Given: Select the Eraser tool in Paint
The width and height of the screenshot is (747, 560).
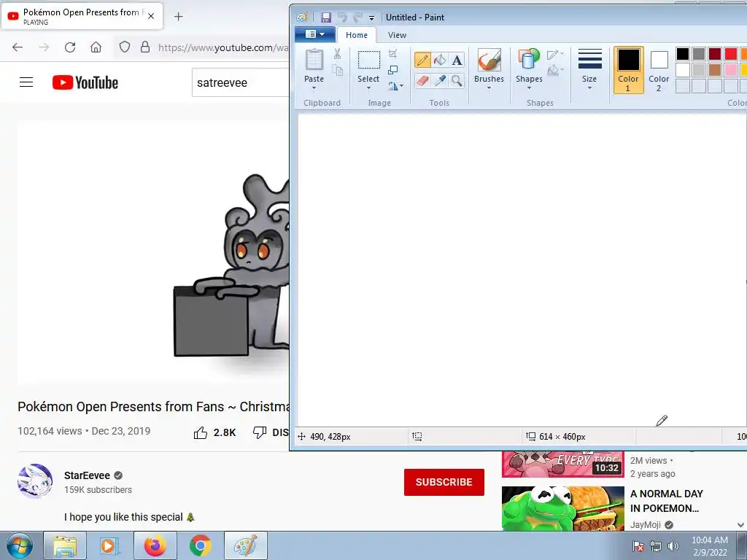Looking at the screenshot, I should pos(422,80).
